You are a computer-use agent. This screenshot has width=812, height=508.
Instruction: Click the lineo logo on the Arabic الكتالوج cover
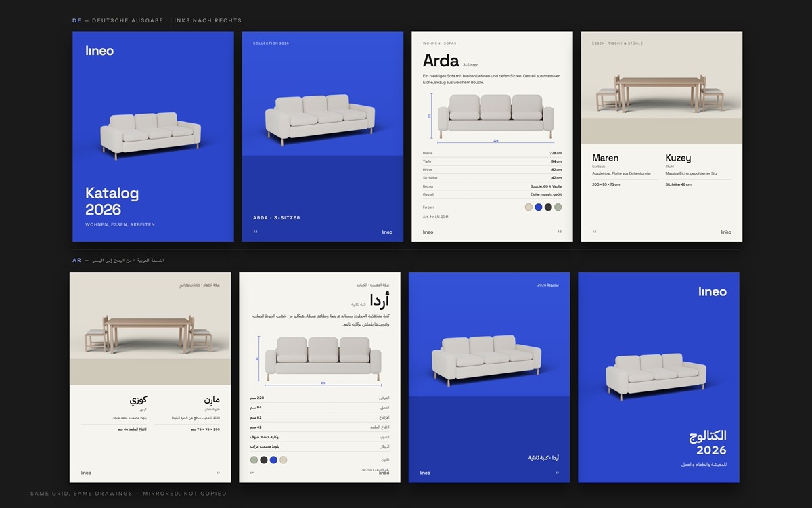(713, 292)
